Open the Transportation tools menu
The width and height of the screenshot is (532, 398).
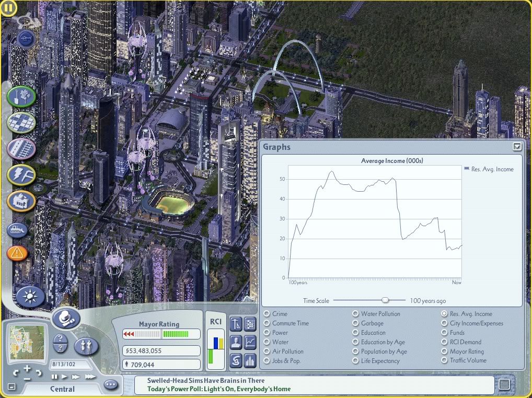pyautogui.click(x=21, y=149)
